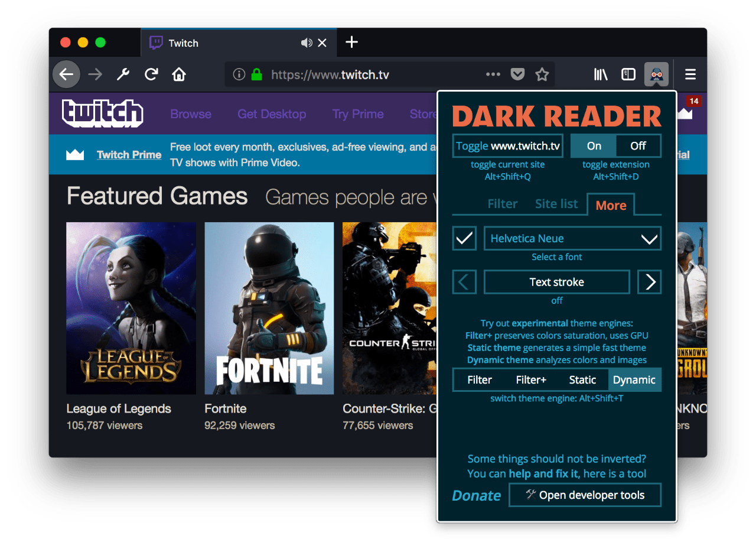This screenshot has height=542, width=756.
Task: Select the More tab
Action: click(611, 205)
